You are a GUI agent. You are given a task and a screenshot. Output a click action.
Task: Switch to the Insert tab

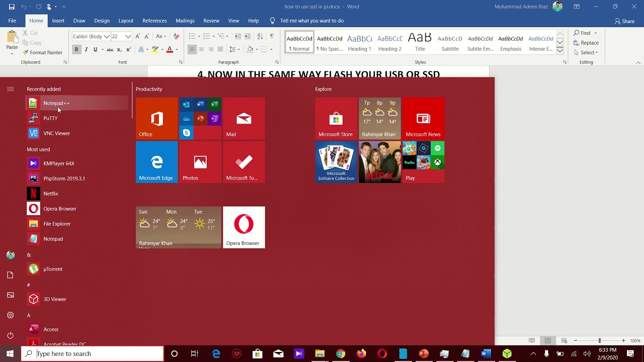tap(58, 21)
